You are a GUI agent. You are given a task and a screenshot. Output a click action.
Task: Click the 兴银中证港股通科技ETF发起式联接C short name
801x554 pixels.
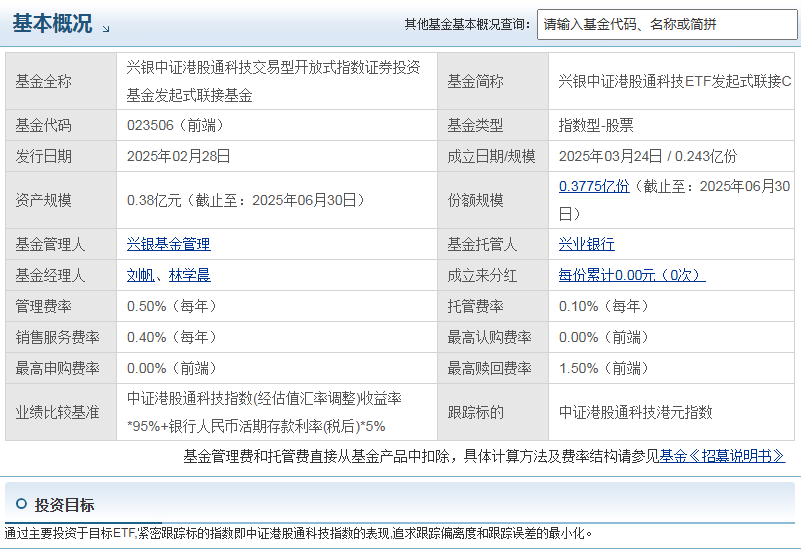pos(675,81)
